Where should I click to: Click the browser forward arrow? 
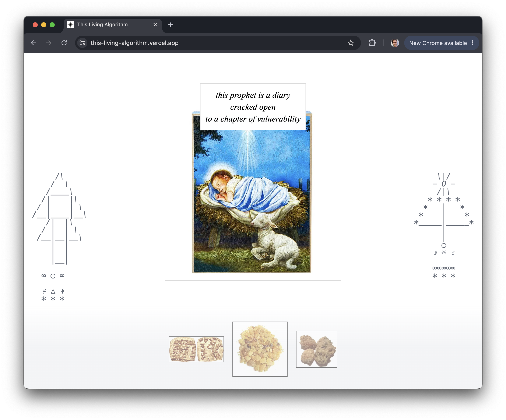pyautogui.click(x=49, y=43)
